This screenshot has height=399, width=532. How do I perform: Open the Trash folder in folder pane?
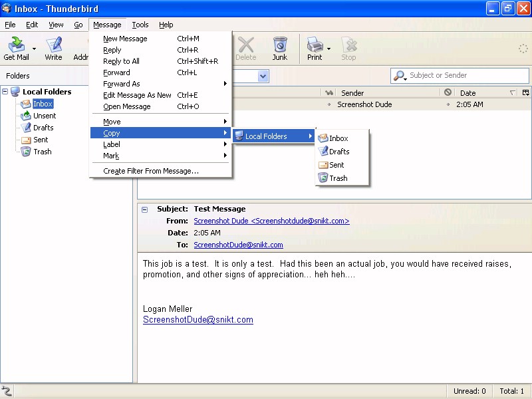pos(42,152)
